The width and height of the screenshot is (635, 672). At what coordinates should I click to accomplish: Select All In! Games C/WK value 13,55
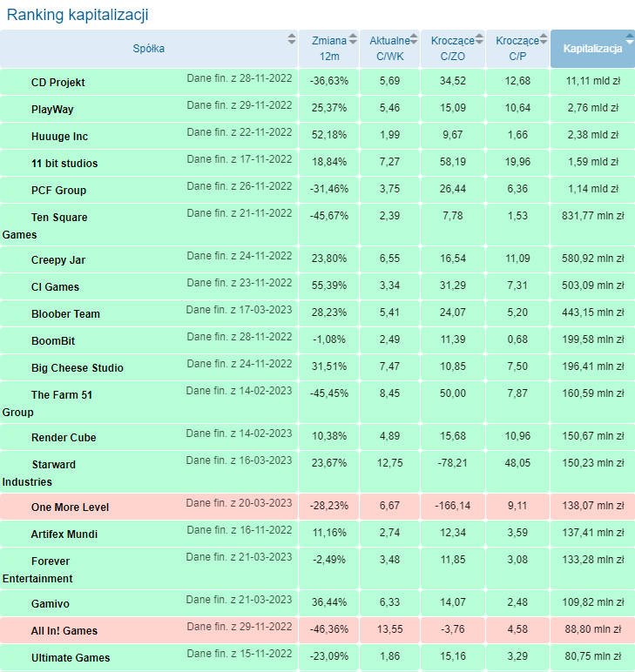coord(389,630)
